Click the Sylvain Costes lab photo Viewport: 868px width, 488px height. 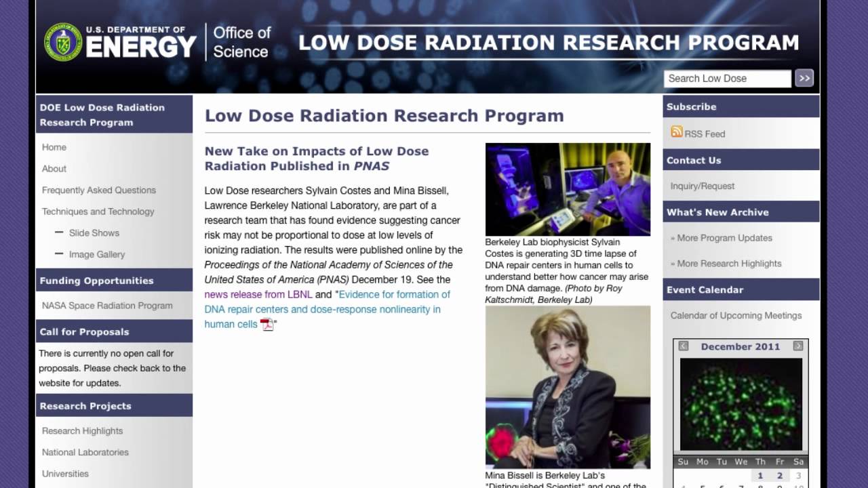(568, 189)
